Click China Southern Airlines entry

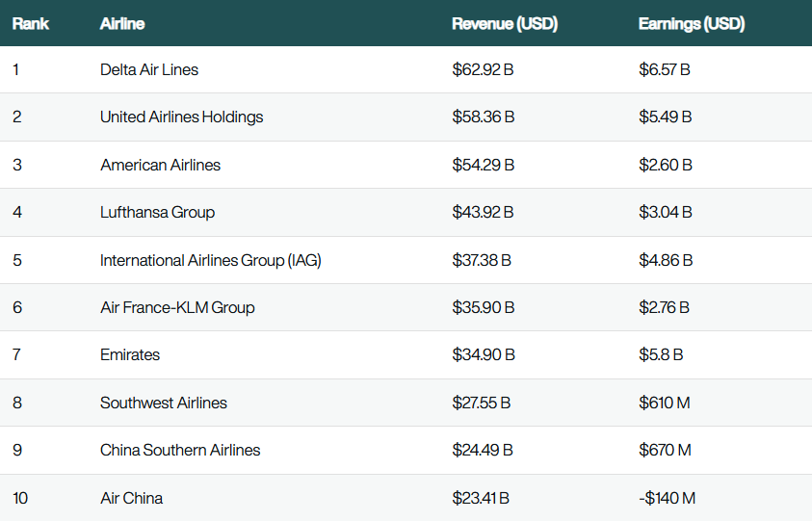[180, 451]
